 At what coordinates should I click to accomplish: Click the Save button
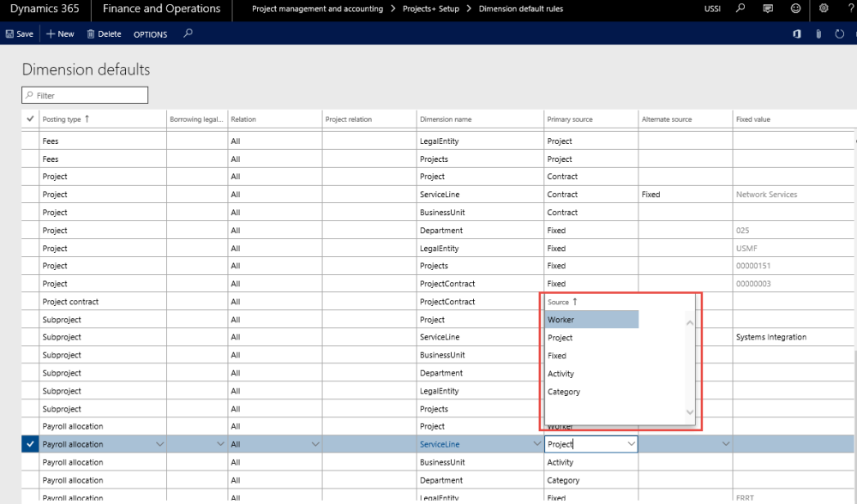(x=19, y=34)
